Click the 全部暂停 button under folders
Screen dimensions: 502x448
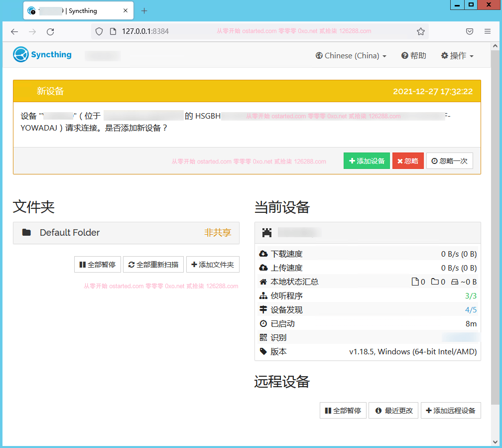pyautogui.click(x=97, y=265)
